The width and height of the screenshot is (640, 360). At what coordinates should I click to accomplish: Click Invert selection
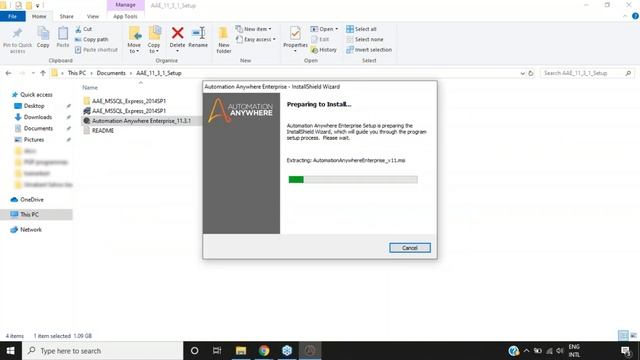pyautogui.click(x=369, y=49)
